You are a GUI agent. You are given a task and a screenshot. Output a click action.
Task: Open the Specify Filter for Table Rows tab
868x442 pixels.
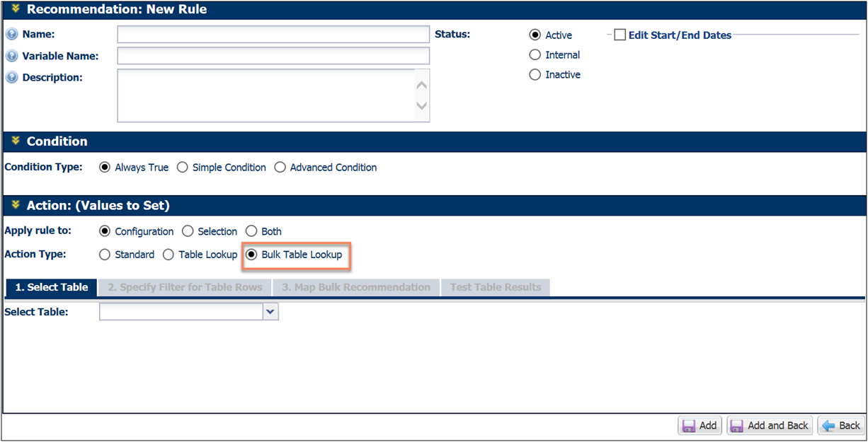click(184, 287)
